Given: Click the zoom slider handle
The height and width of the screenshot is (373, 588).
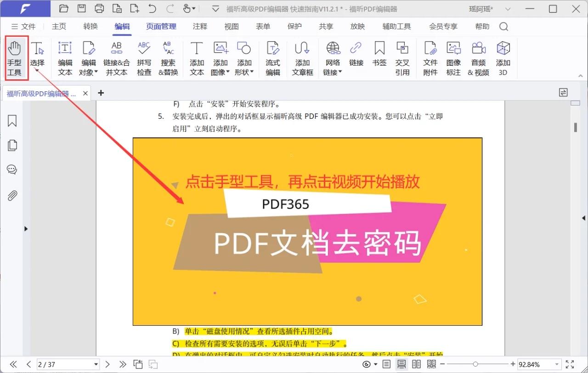Looking at the screenshot, I should pos(475,364).
